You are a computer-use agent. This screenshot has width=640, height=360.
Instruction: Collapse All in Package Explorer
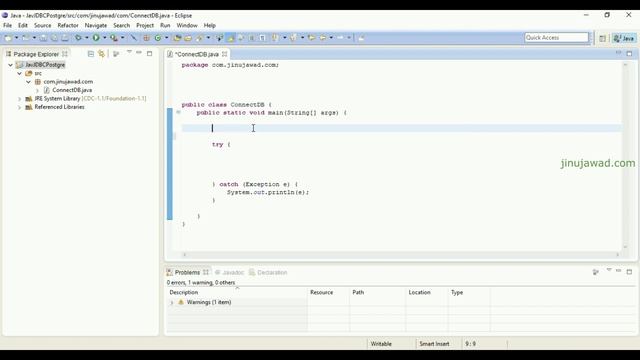[91, 53]
